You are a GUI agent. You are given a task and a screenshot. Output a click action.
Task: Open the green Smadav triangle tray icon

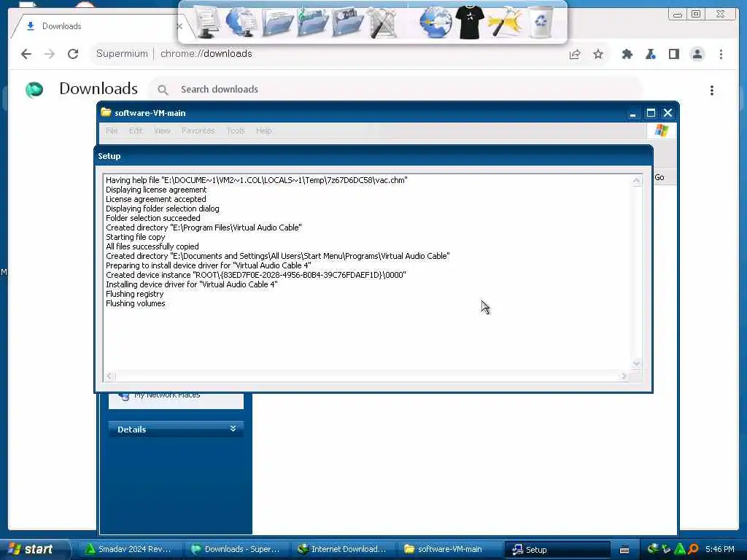point(680,549)
